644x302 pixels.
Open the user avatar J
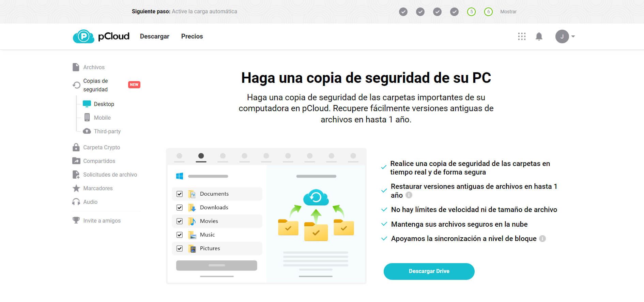562,36
